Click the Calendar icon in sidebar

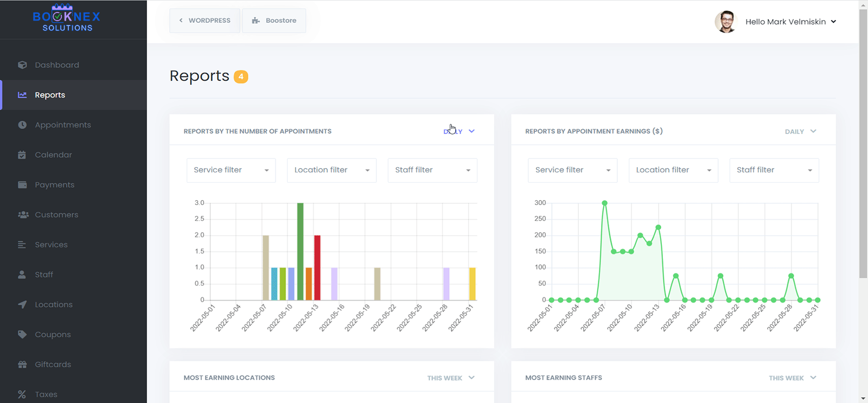coord(22,155)
